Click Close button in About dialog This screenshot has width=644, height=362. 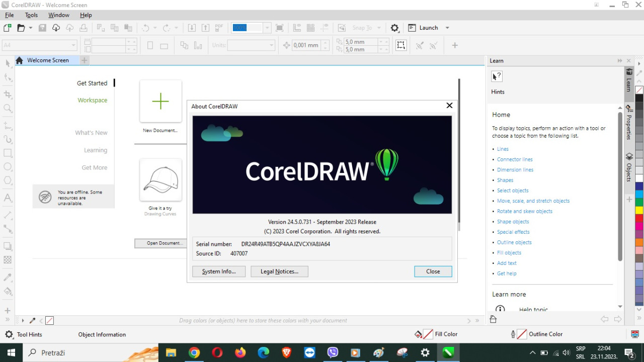click(x=433, y=271)
